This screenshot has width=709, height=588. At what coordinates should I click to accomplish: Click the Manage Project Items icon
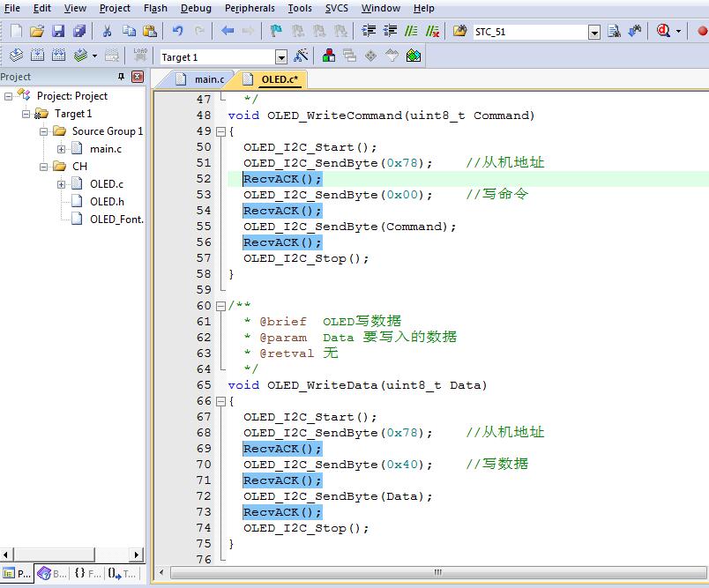coord(329,56)
